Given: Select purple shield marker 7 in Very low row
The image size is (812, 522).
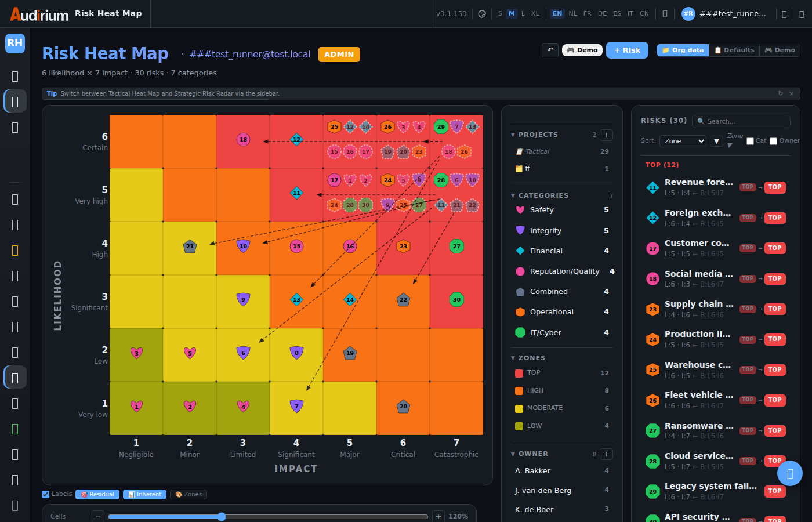Looking at the screenshot, I should click(x=296, y=406).
